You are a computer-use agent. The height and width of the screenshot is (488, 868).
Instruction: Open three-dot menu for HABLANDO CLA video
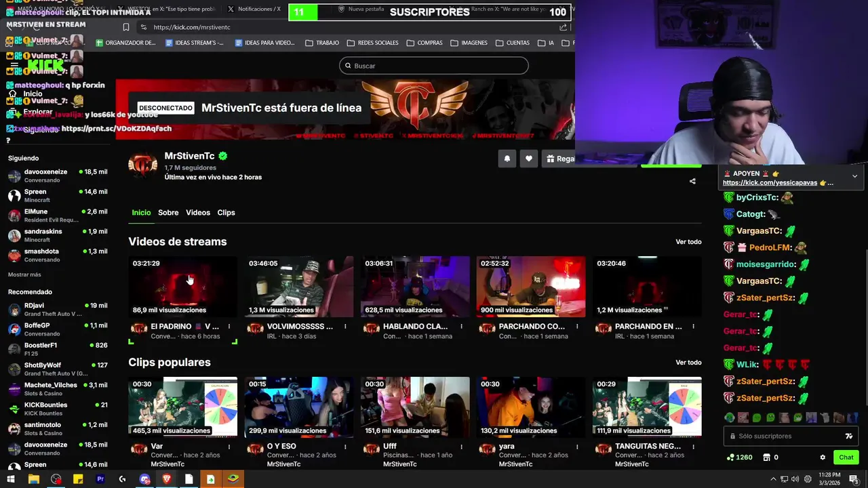point(461,327)
